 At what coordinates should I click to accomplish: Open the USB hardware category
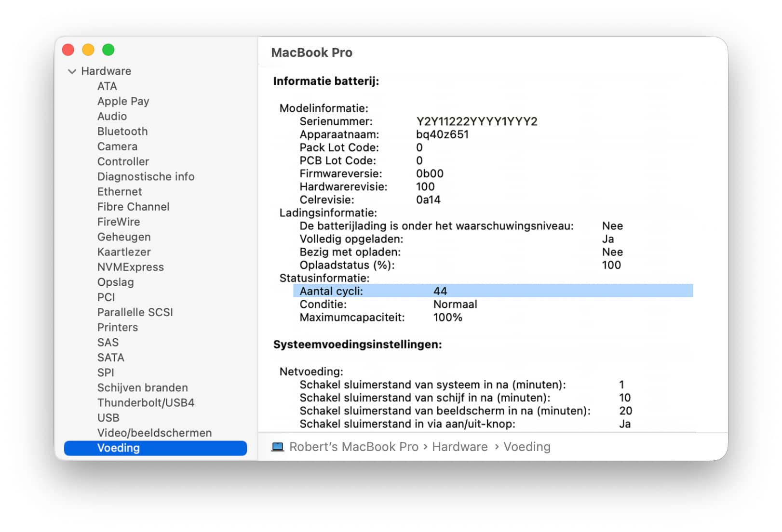point(108,418)
